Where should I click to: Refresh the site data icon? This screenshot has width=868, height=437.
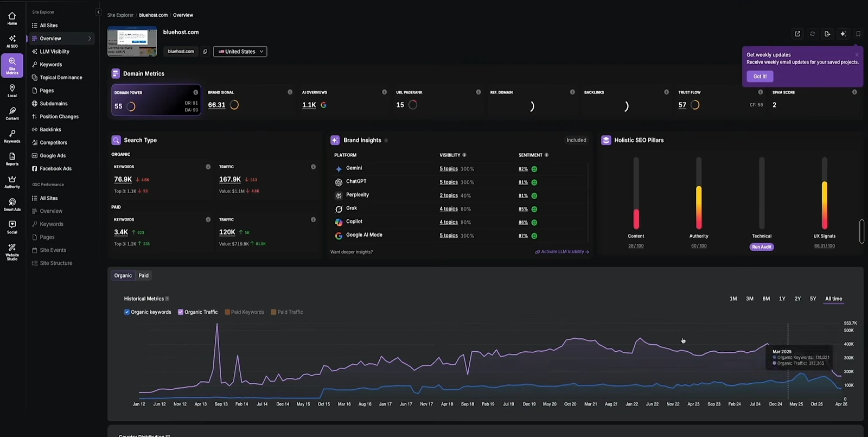tap(813, 34)
